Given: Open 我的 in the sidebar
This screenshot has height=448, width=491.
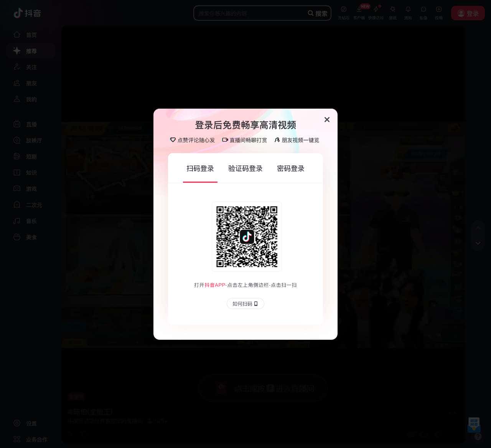Looking at the screenshot, I should [31, 99].
